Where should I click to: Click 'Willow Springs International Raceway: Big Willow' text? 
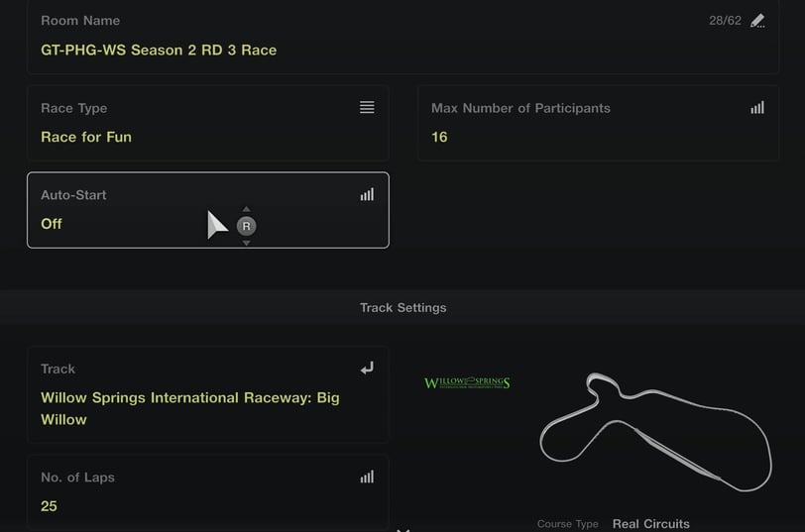[x=190, y=408]
